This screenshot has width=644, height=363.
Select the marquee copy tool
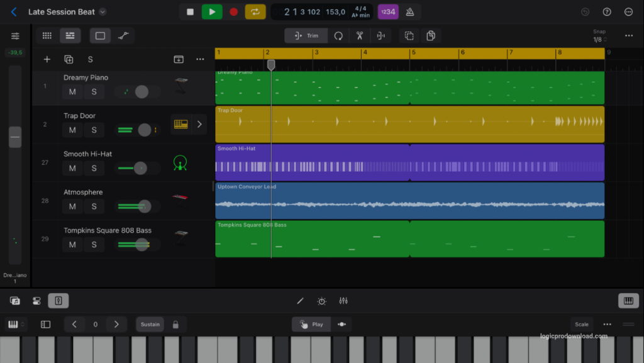click(409, 36)
